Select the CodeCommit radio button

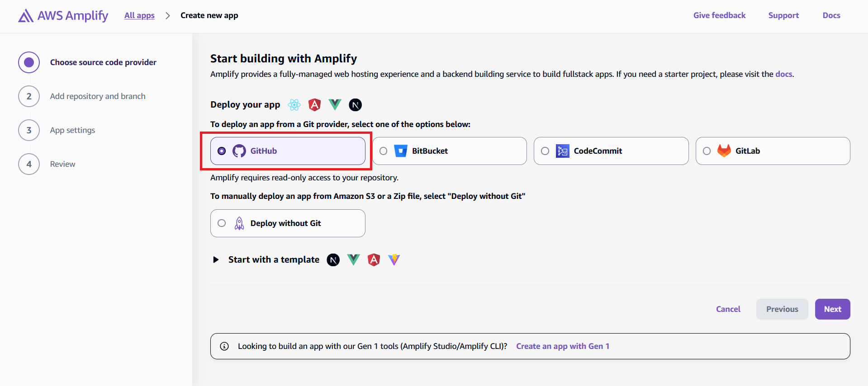click(x=545, y=151)
